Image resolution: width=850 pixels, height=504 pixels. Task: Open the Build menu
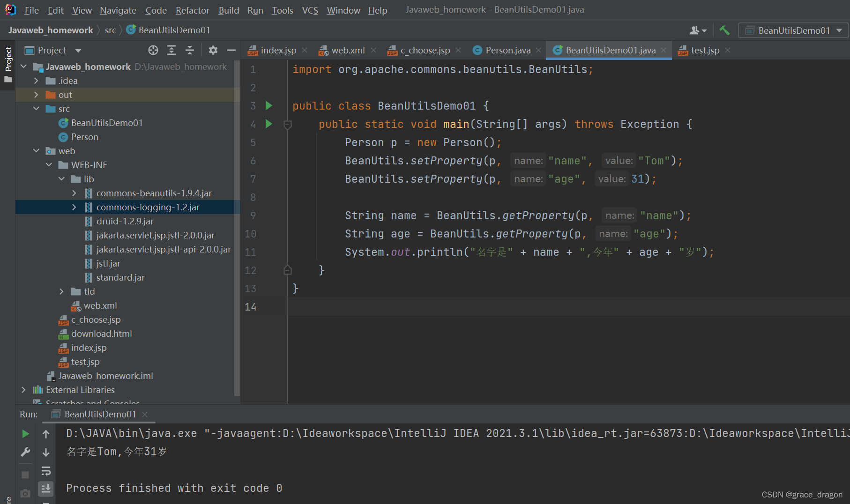point(229,10)
